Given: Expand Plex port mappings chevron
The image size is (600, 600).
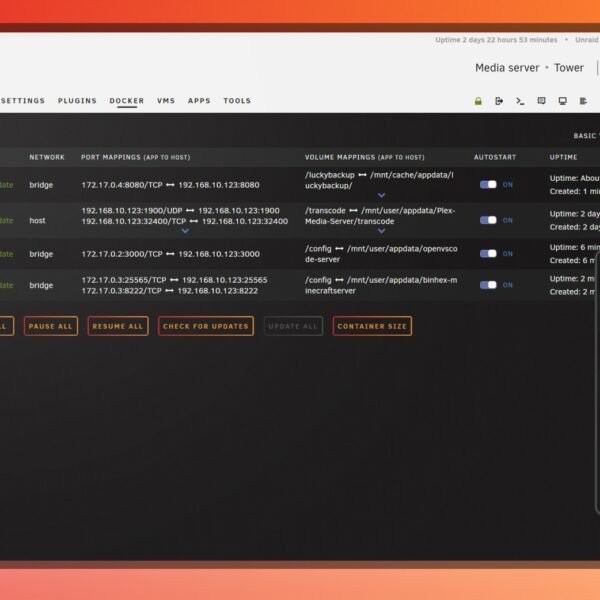Looking at the screenshot, I should point(184,231).
